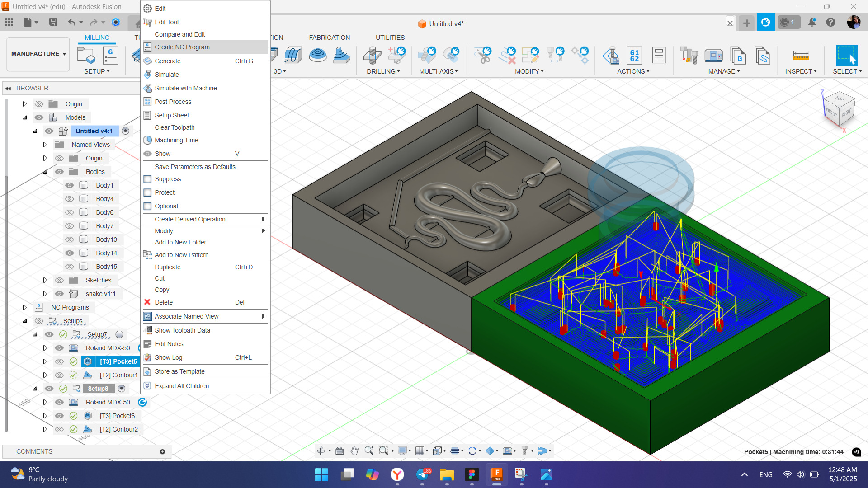Choose Create NC Program from context menu
The height and width of the screenshot is (488, 868).
(205, 47)
